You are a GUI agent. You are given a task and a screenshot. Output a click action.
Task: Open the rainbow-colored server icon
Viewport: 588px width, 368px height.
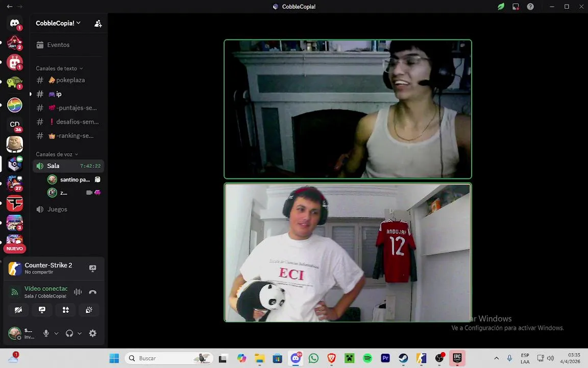(15, 105)
